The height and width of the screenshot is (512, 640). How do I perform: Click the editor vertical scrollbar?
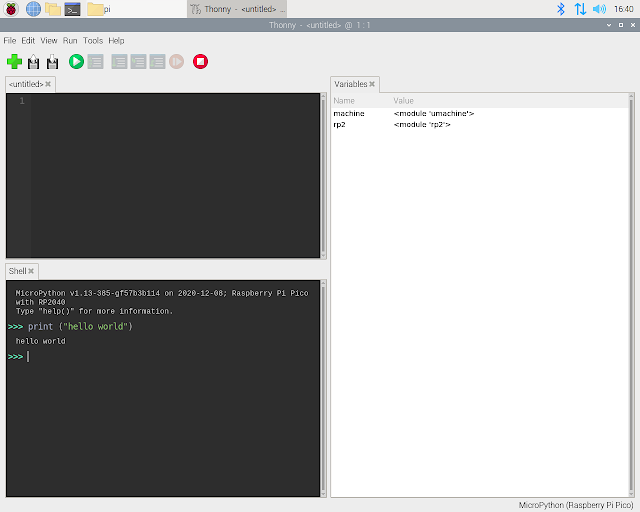tap(323, 176)
